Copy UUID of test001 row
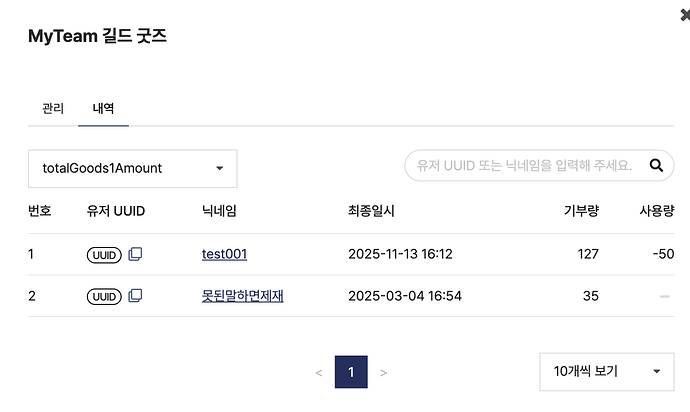 [x=135, y=255]
